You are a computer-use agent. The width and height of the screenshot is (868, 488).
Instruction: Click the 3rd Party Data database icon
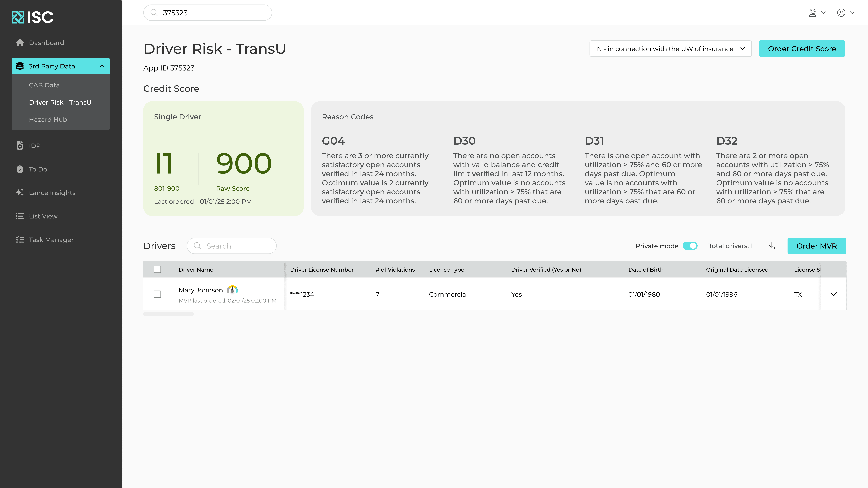click(x=20, y=66)
